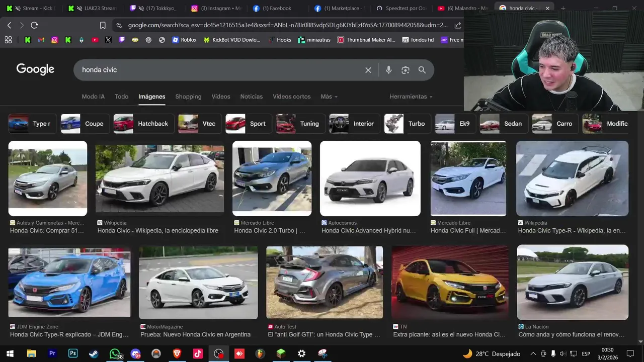Switch to the Videos tab
644x362 pixels.
pyautogui.click(x=221, y=97)
